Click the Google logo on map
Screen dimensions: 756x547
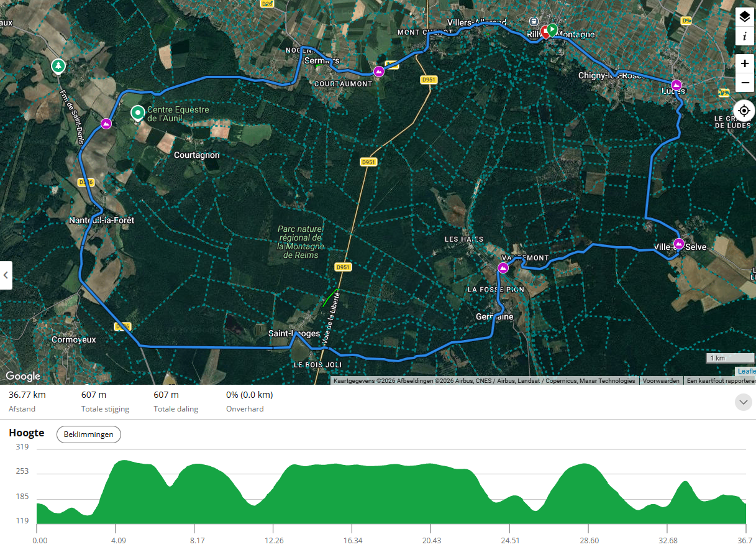(23, 376)
